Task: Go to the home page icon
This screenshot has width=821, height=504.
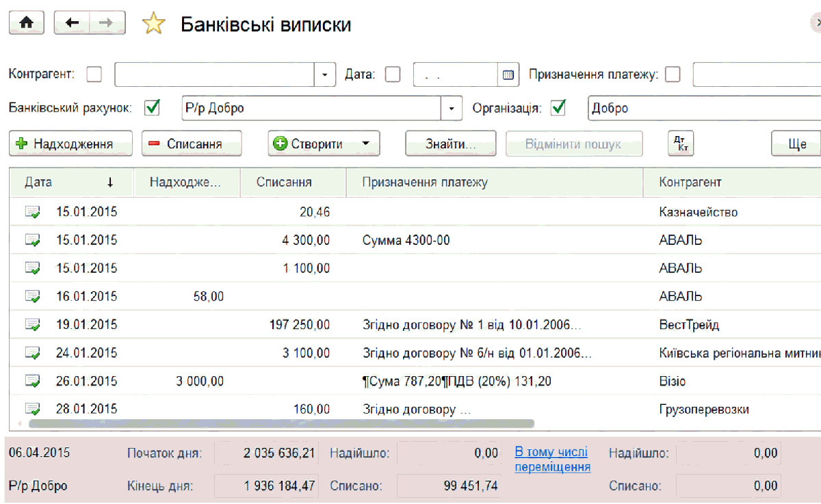Action: (26, 23)
